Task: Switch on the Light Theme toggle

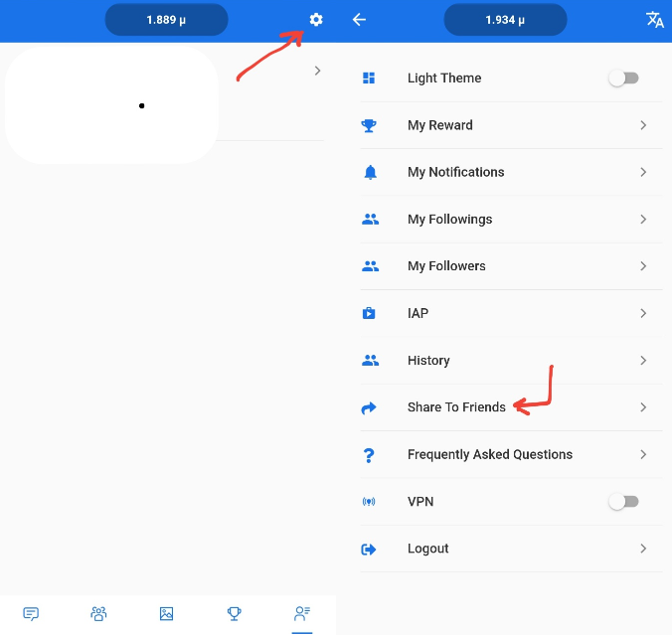Action: click(x=623, y=78)
